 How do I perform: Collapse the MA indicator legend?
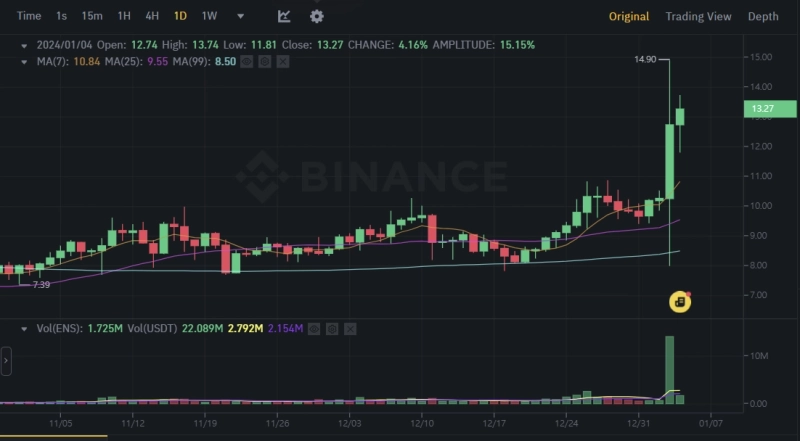[x=25, y=62]
